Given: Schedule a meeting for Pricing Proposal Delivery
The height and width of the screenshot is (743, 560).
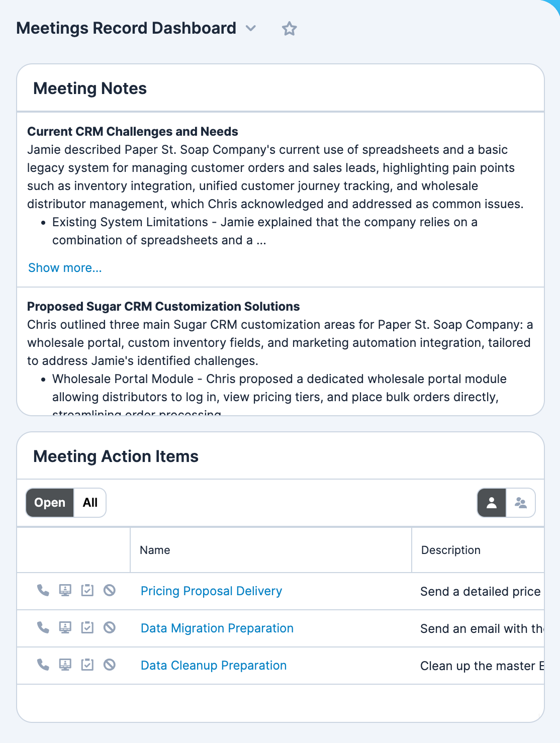Looking at the screenshot, I should (x=65, y=591).
